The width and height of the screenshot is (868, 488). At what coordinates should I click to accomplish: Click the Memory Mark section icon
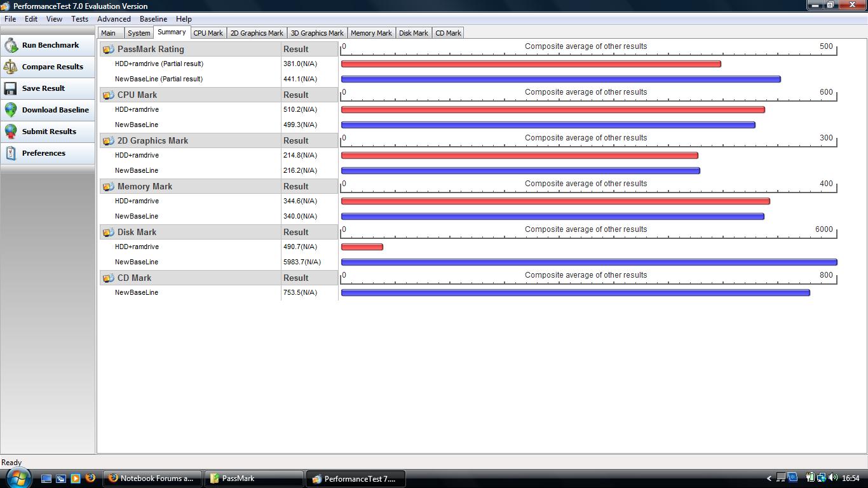109,186
